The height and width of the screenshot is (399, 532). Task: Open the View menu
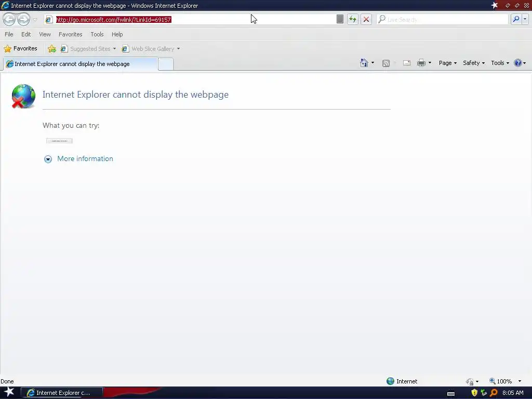[x=45, y=34]
